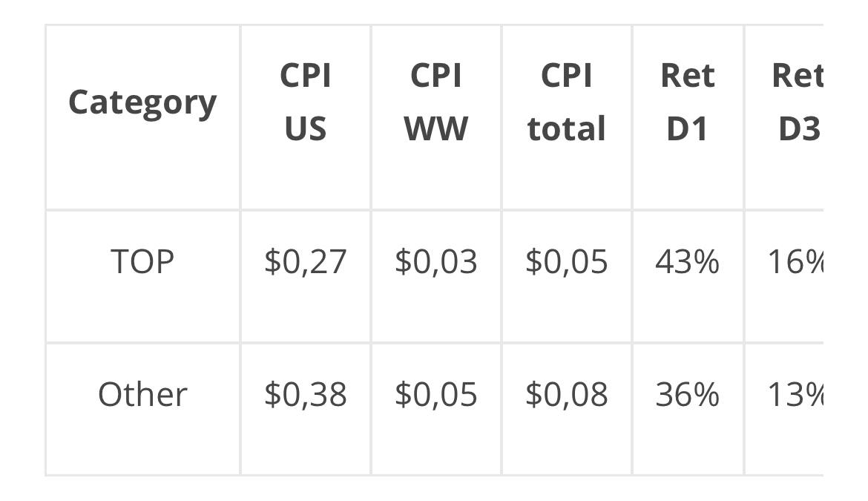868x501 pixels.
Task: Select the $0,03 CPI WW cell
Action: point(436,261)
